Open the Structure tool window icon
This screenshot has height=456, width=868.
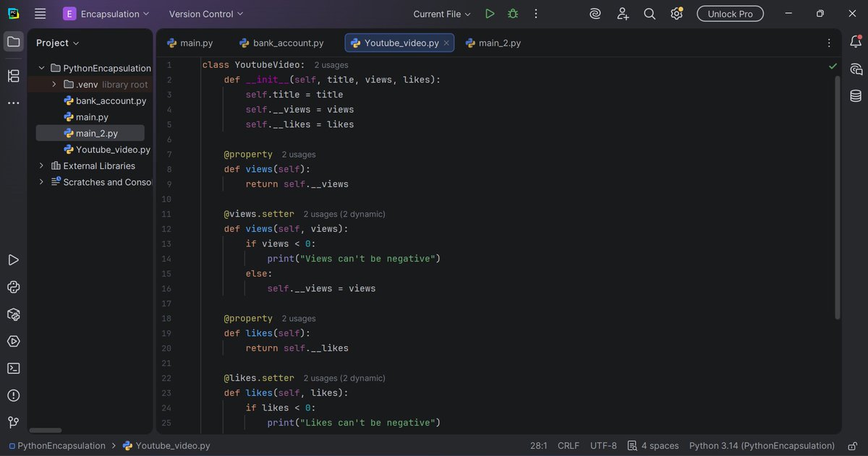(13, 76)
